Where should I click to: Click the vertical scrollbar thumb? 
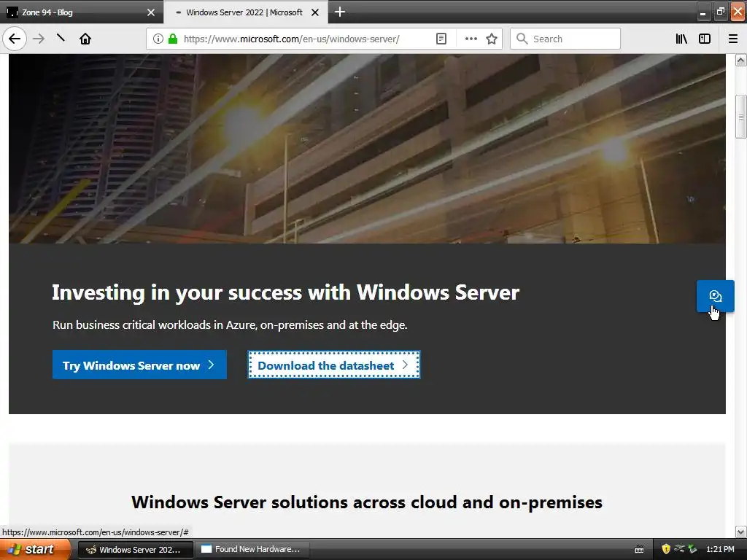740,117
